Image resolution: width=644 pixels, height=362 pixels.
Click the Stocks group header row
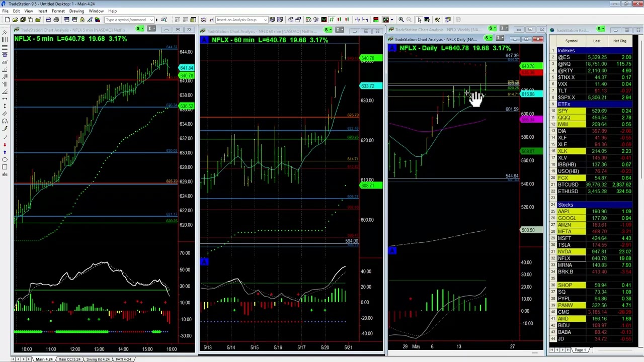tap(592, 205)
